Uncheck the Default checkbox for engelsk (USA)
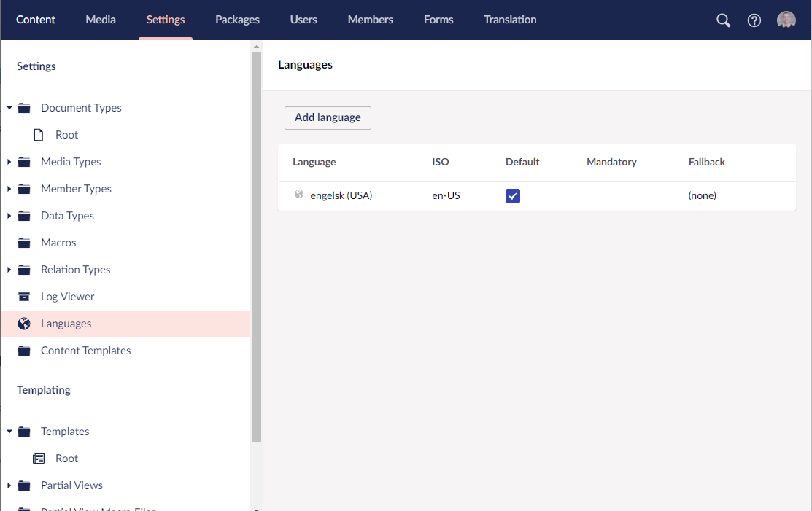The width and height of the screenshot is (812, 511). pos(513,195)
